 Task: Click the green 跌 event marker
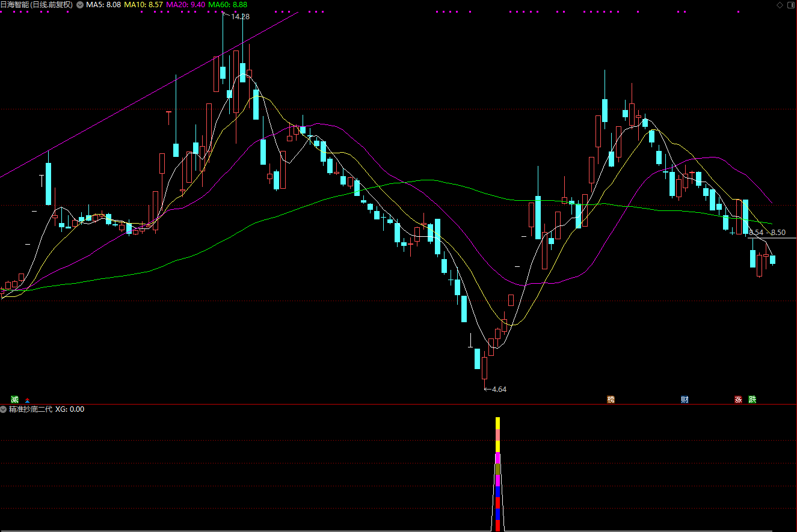click(x=752, y=400)
